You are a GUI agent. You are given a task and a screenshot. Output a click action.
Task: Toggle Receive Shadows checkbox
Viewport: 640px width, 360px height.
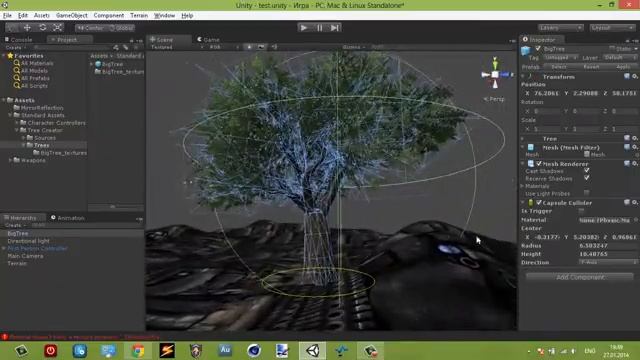click(587, 178)
